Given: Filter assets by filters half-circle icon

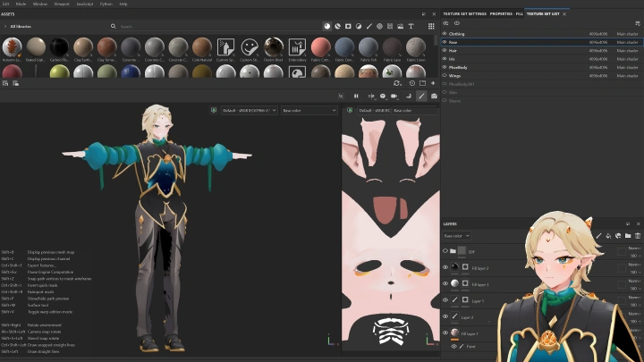Looking at the screenshot, I should 359,26.
